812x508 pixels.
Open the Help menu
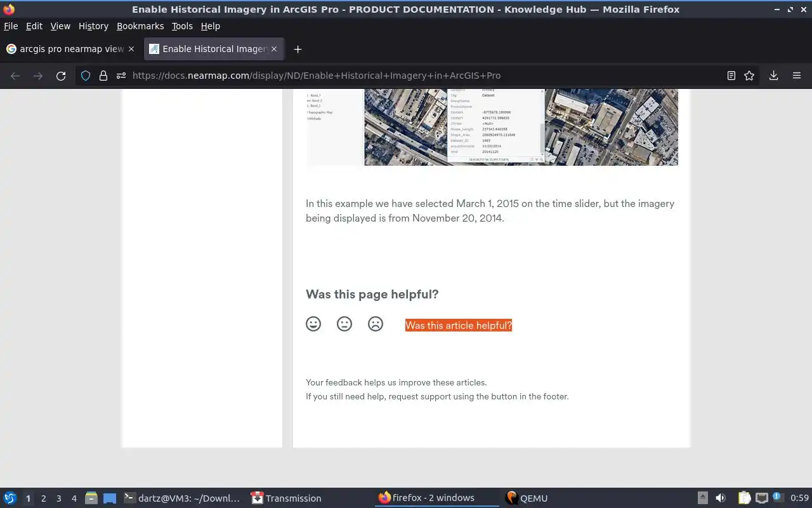[210, 26]
